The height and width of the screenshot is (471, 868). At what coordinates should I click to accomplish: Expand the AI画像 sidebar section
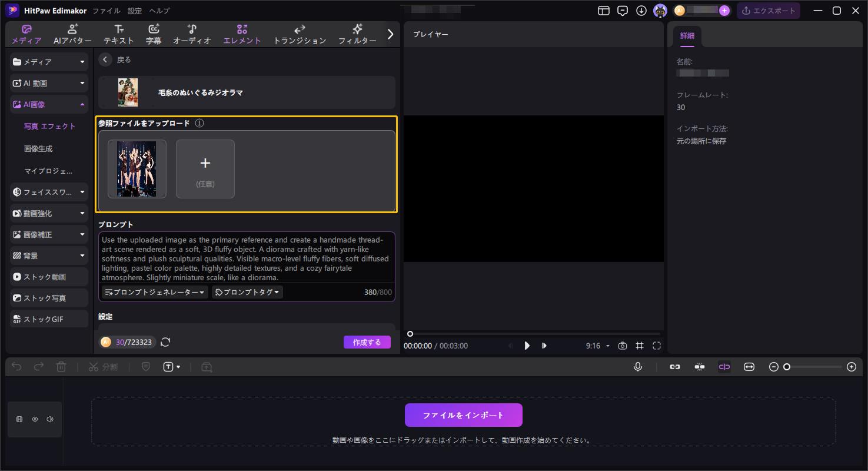point(48,104)
